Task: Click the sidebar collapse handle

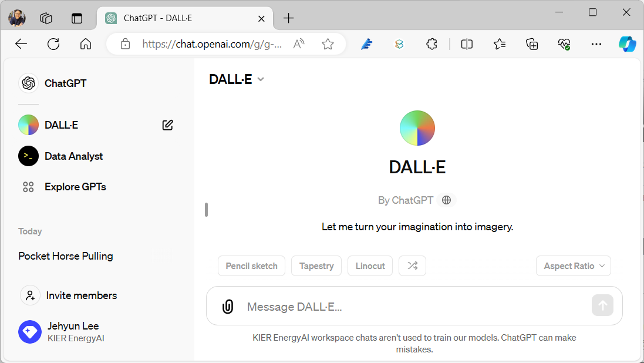Action: click(x=206, y=210)
